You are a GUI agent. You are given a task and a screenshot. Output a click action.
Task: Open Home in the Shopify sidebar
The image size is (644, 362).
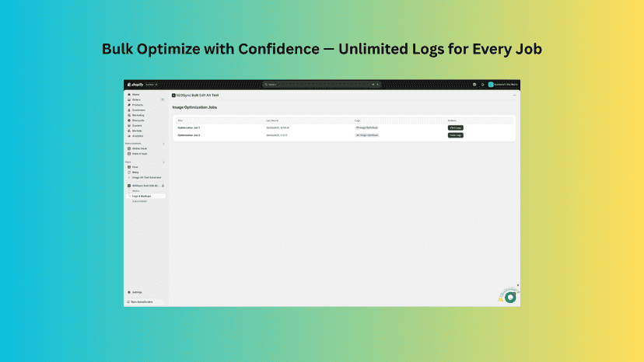135,95
